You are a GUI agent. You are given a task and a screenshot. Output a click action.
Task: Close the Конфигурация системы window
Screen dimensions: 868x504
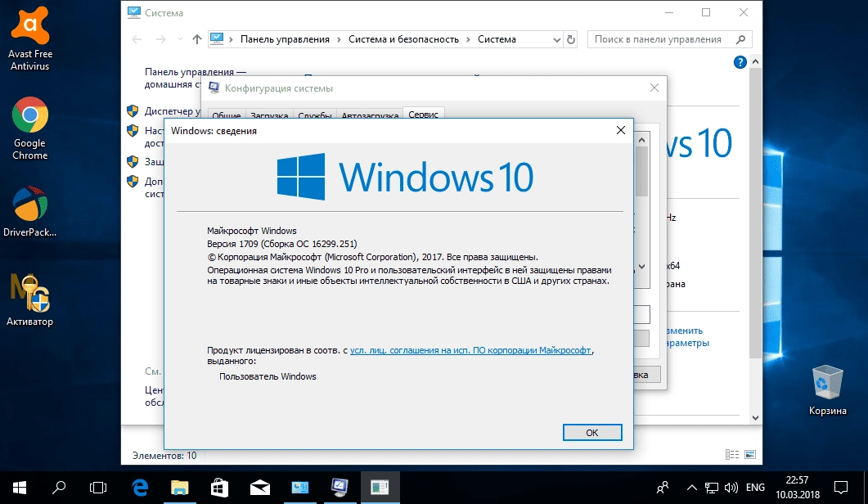pos(654,88)
